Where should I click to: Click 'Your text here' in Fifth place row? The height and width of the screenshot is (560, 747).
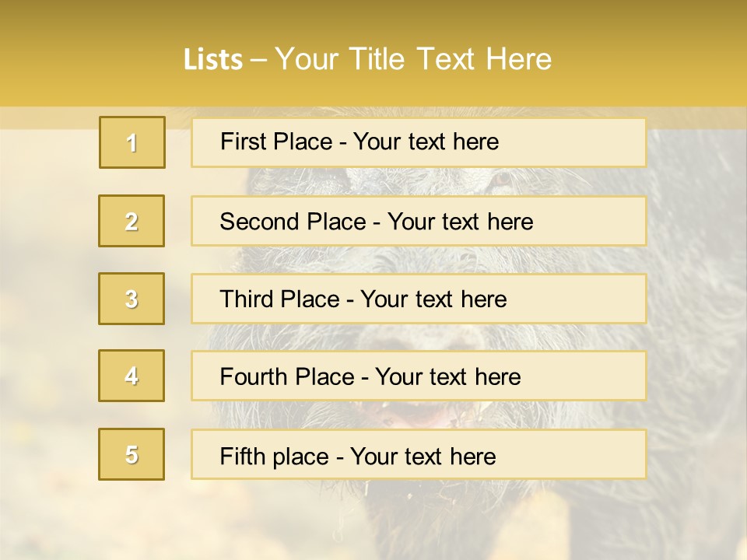point(423,456)
